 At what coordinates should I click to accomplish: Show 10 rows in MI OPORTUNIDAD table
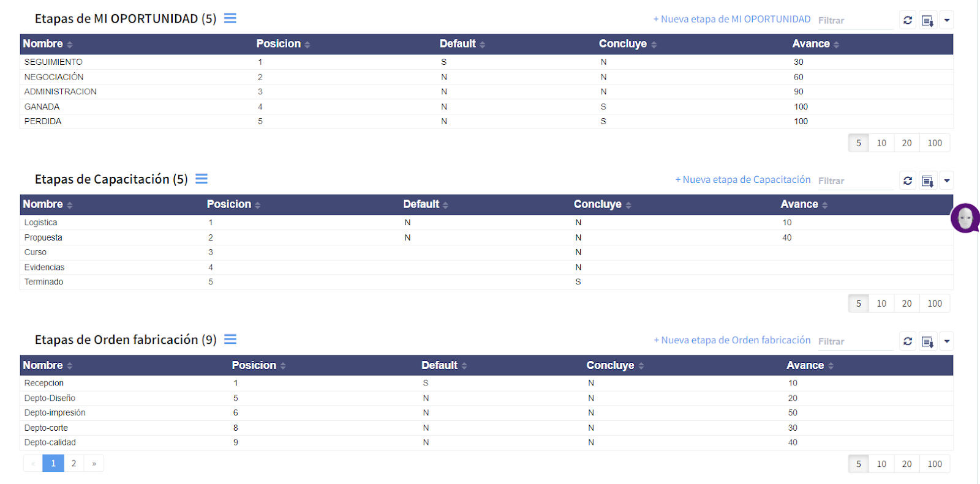881,143
